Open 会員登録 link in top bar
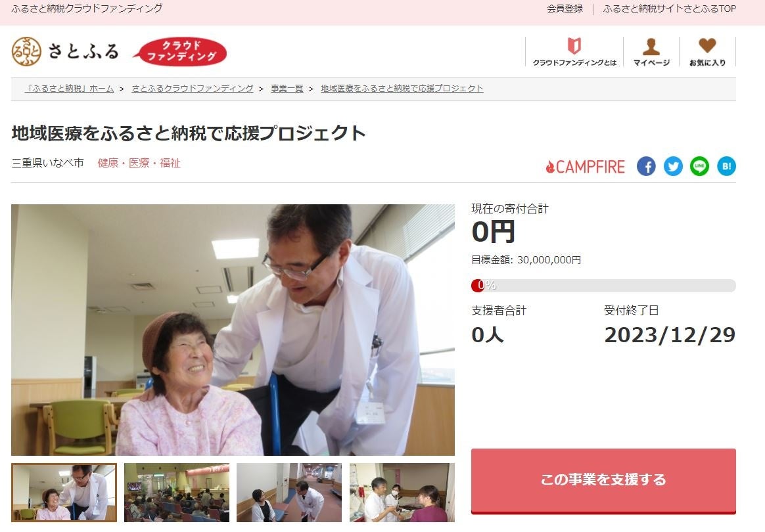Image resolution: width=765 pixels, height=532 pixels. pyautogui.click(x=565, y=9)
